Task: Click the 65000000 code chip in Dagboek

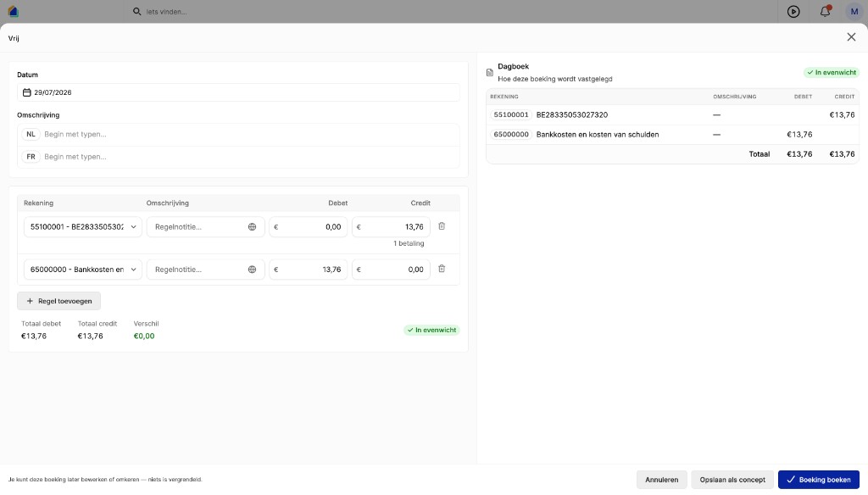Action: [511, 135]
